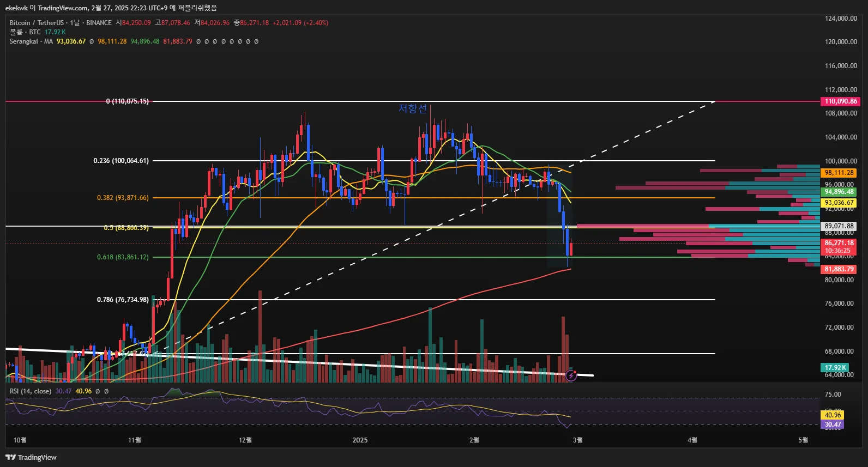Click the pink 110,090.86 price label
This screenshot has height=467, width=868.
[840, 101]
